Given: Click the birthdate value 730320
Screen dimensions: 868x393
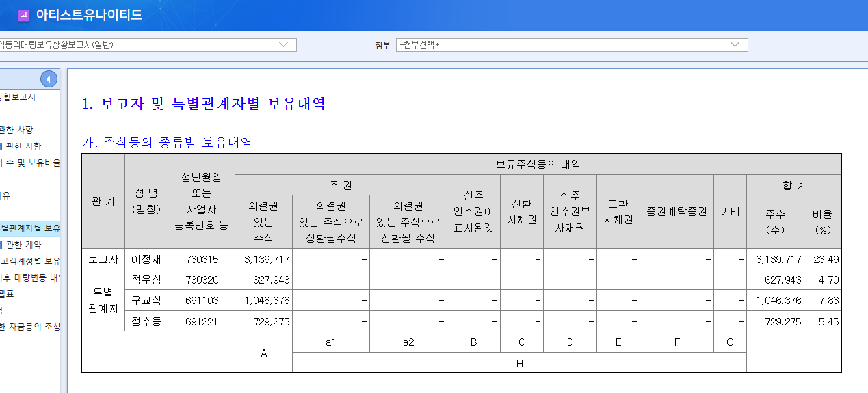Looking at the screenshot, I should tap(201, 280).
